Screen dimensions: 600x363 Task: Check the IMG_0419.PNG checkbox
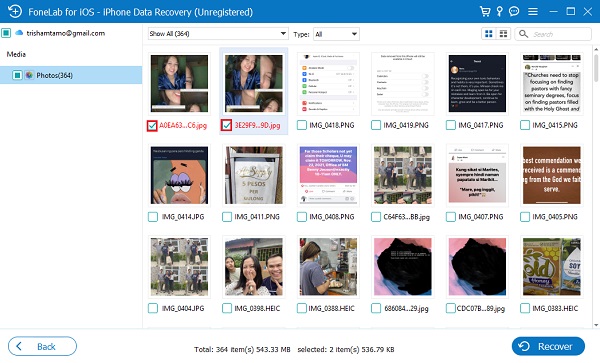tap(376, 125)
